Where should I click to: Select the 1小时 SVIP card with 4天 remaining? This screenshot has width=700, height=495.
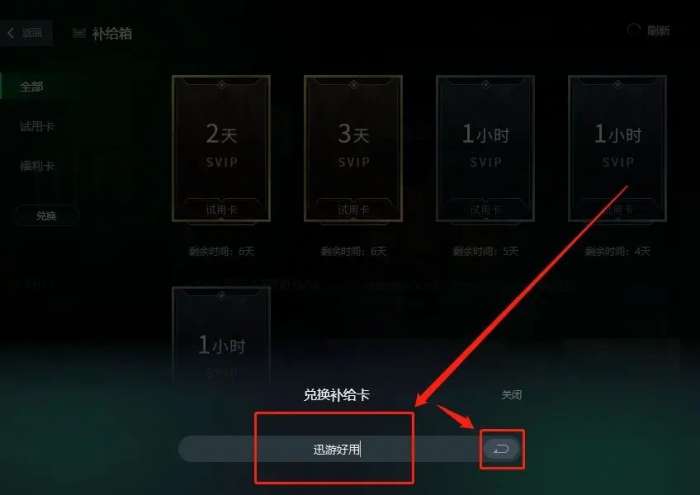617,149
